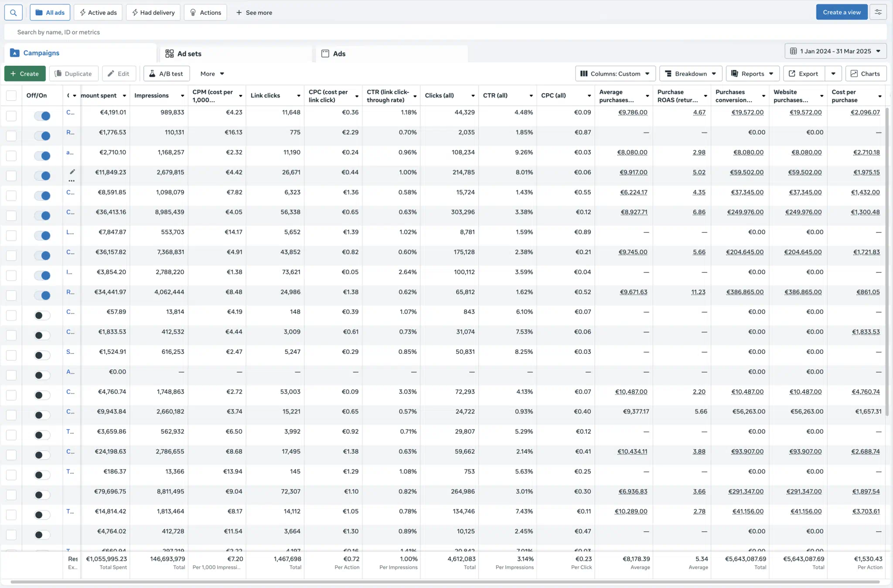Click the Create a view button
Screen dimensions: 893x588
coord(841,12)
